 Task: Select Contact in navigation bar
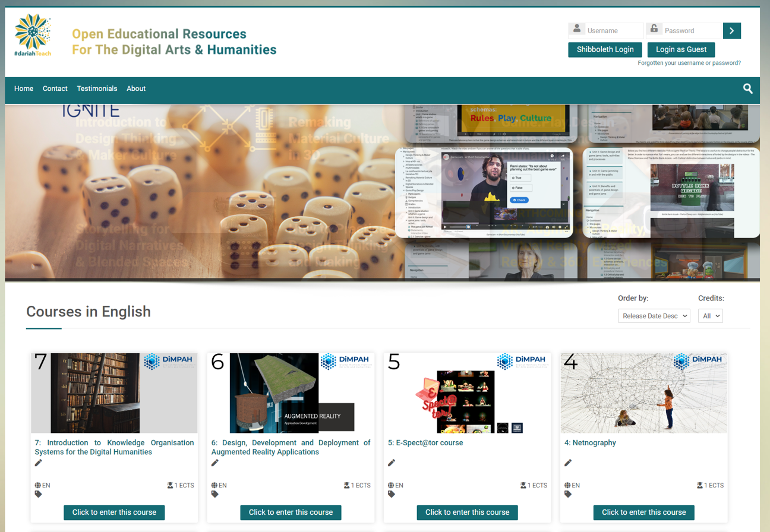(x=55, y=88)
